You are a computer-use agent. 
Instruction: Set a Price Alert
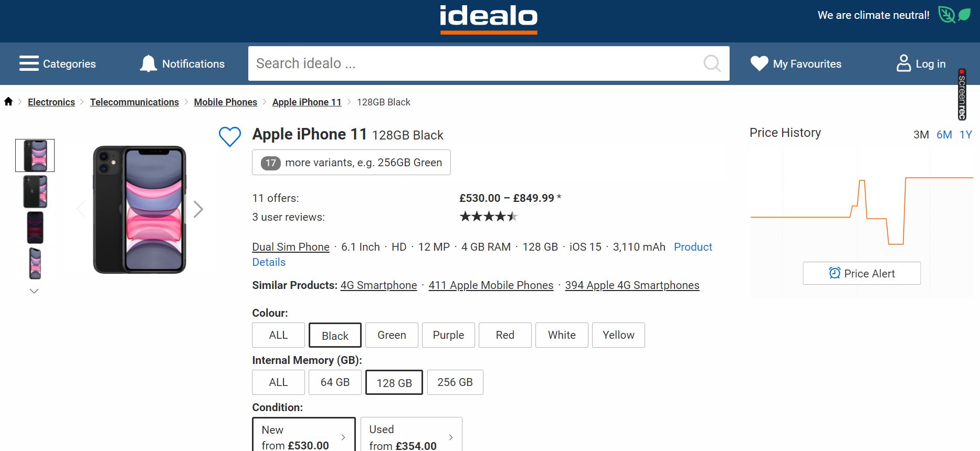point(861,273)
